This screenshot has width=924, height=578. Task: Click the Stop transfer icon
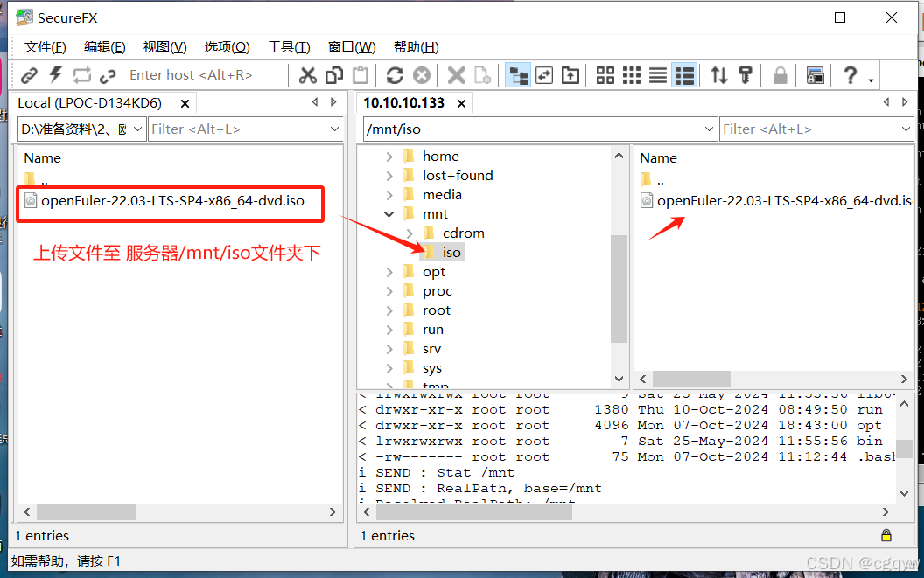(x=422, y=75)
